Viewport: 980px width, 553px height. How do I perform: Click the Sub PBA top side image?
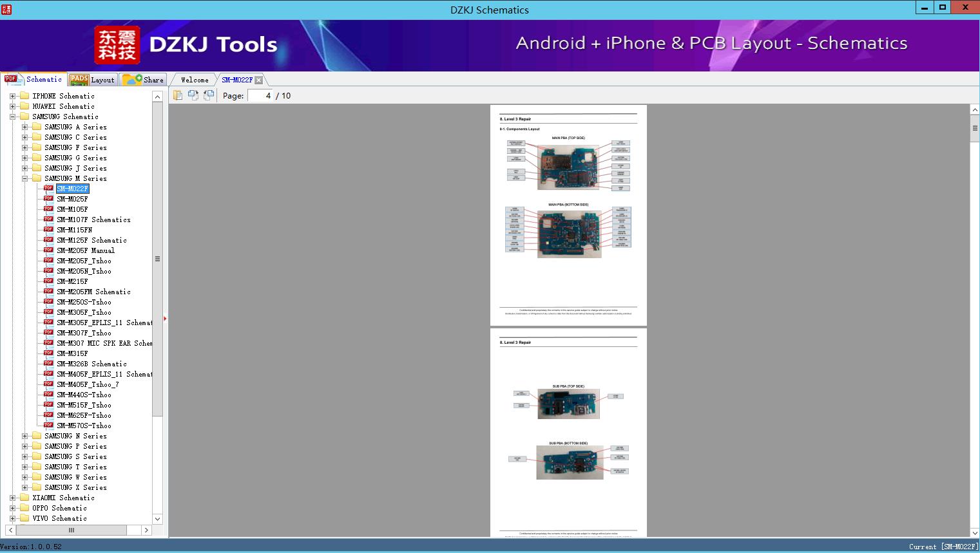point(568,404)
